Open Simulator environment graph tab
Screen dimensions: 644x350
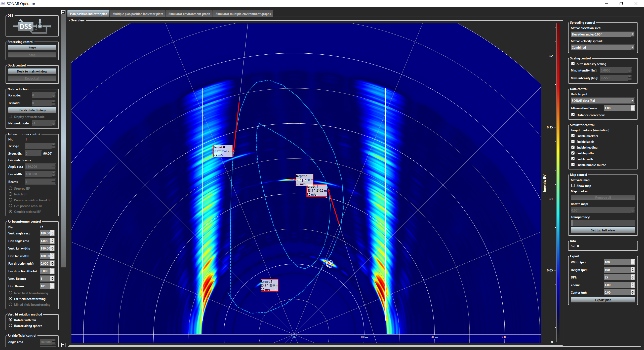coord(189,14)
